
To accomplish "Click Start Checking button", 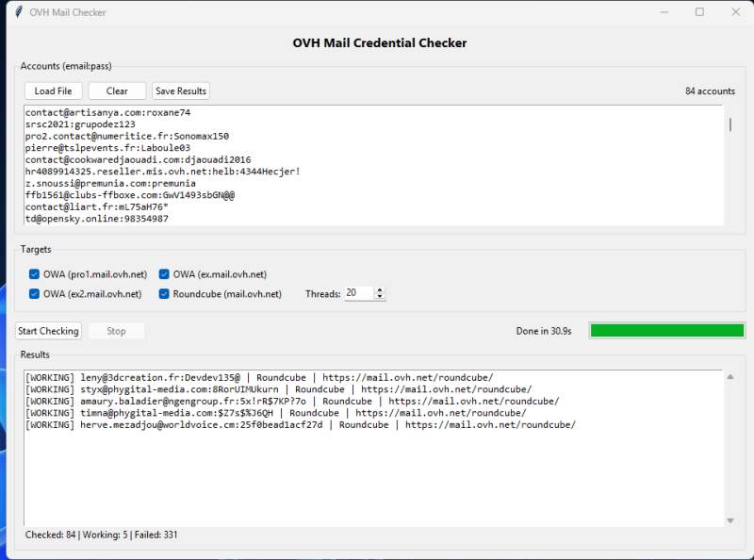I will tap(48, 331).
